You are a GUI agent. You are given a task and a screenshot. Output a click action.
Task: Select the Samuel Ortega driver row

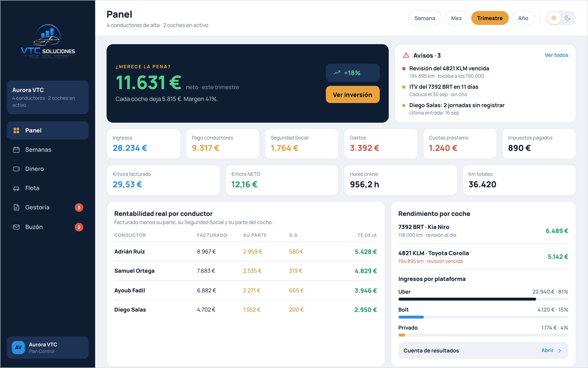pyautogui.click(x=246, y=271)
